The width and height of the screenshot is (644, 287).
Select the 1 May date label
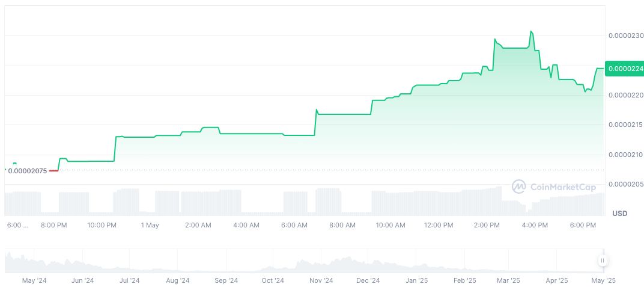pyautogui.click(x=150, y=225)
